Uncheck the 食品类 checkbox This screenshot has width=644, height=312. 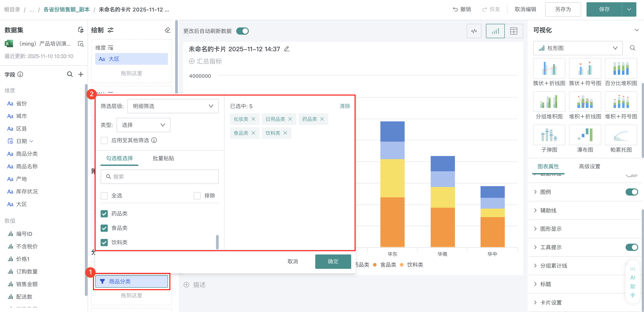[x=104, y=228]
